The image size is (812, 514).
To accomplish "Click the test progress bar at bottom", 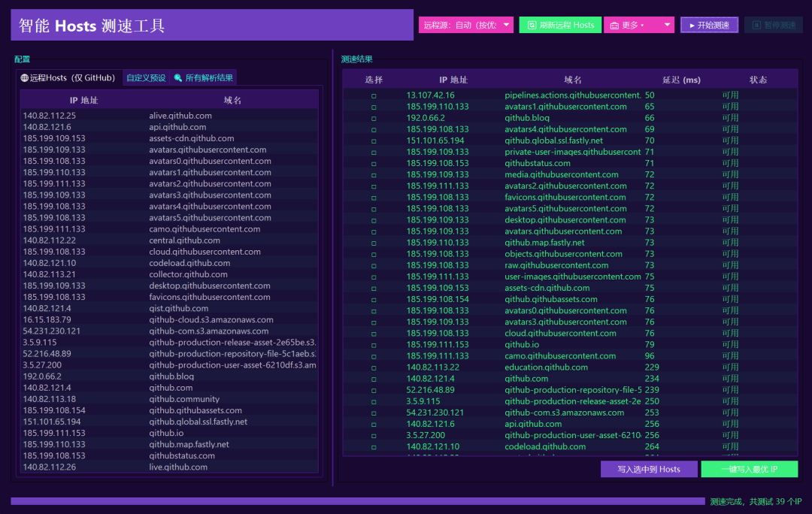I will [357, 501].
